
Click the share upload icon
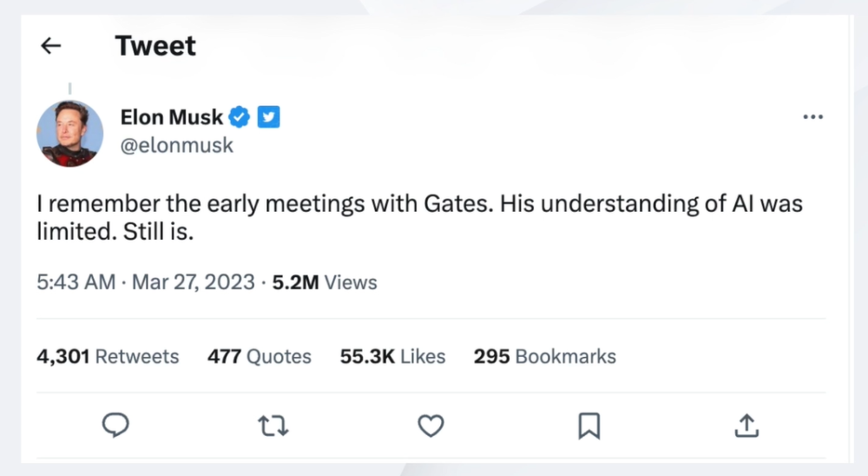(747, 425)
